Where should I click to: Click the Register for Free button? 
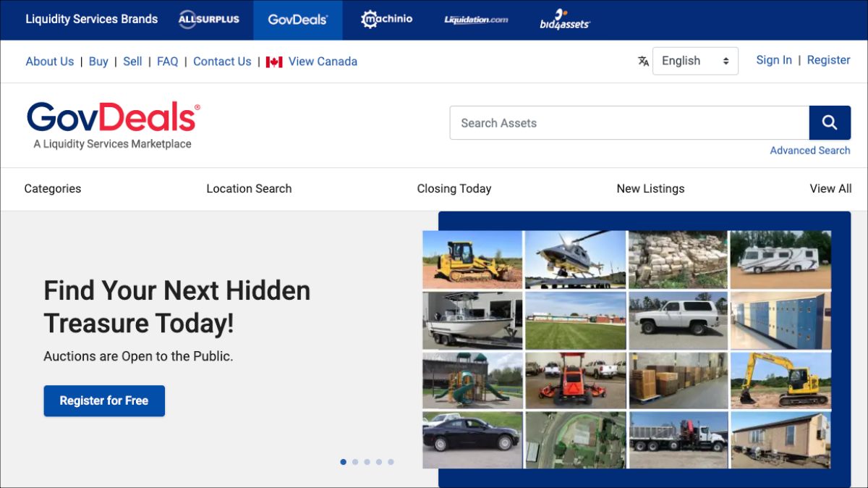(x=104, y=400)
